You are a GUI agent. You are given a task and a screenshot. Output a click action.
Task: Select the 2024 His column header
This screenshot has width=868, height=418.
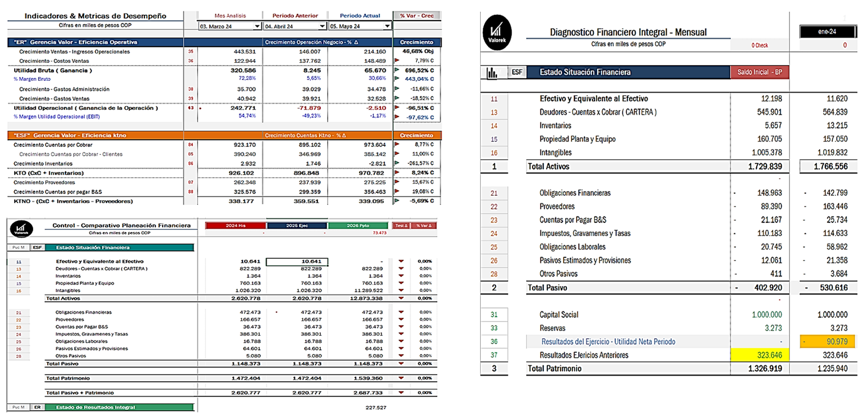[235, 226]
